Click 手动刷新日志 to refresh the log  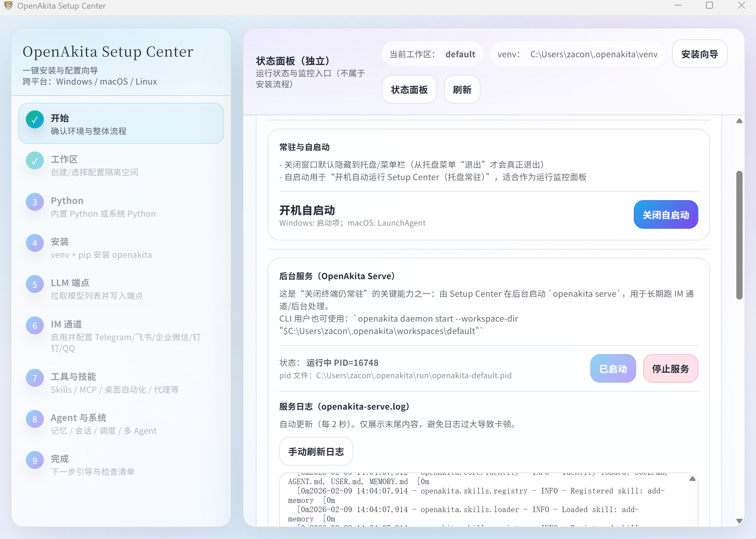(316, 451)
